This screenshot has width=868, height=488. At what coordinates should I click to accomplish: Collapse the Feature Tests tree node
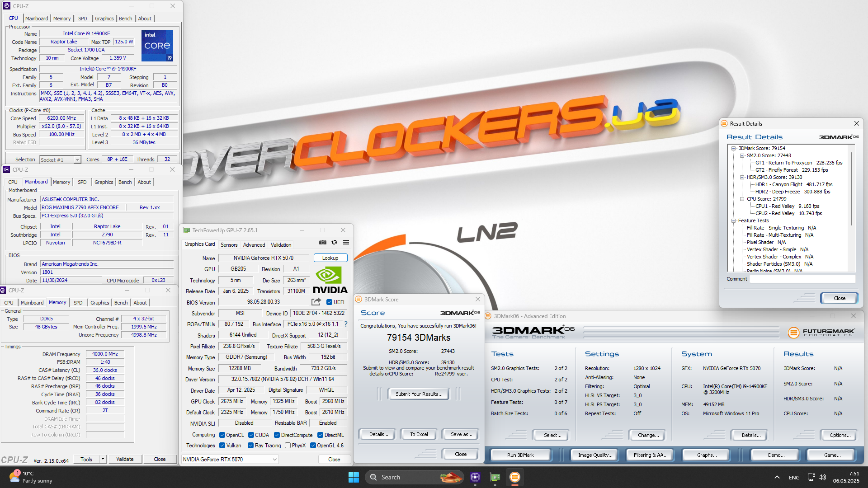click(x=733, y=221)
